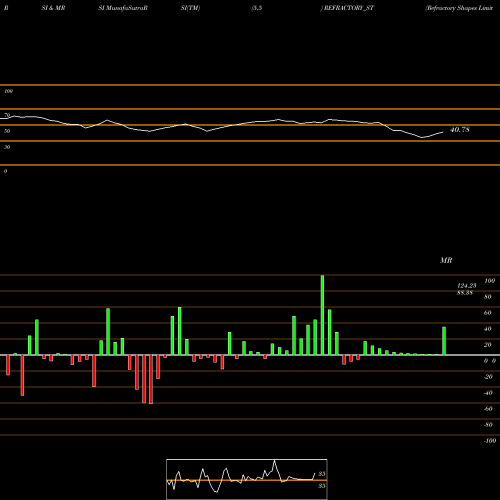
Task: Select the 'REFRACTORY_ST' symbol label
Action: 349,8
